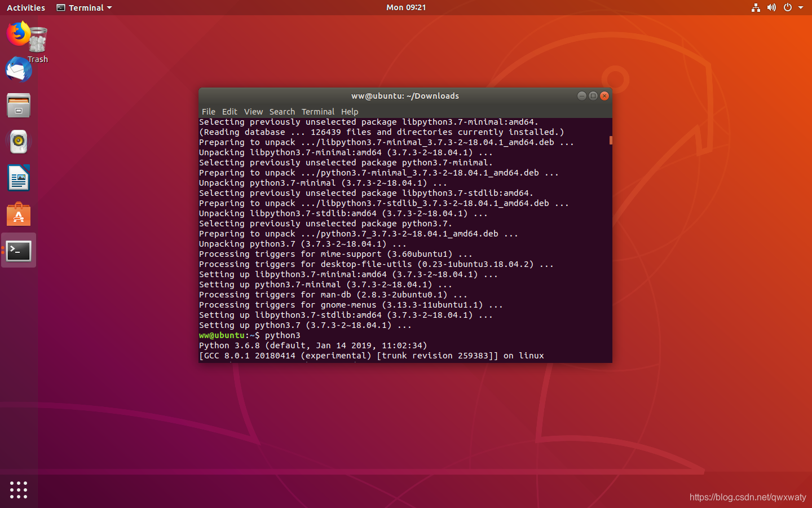Screen dimensions: 812x508
Task: Click 'Selecting previously unselected package python3.7.' line
Action: (x=325, y=224)
